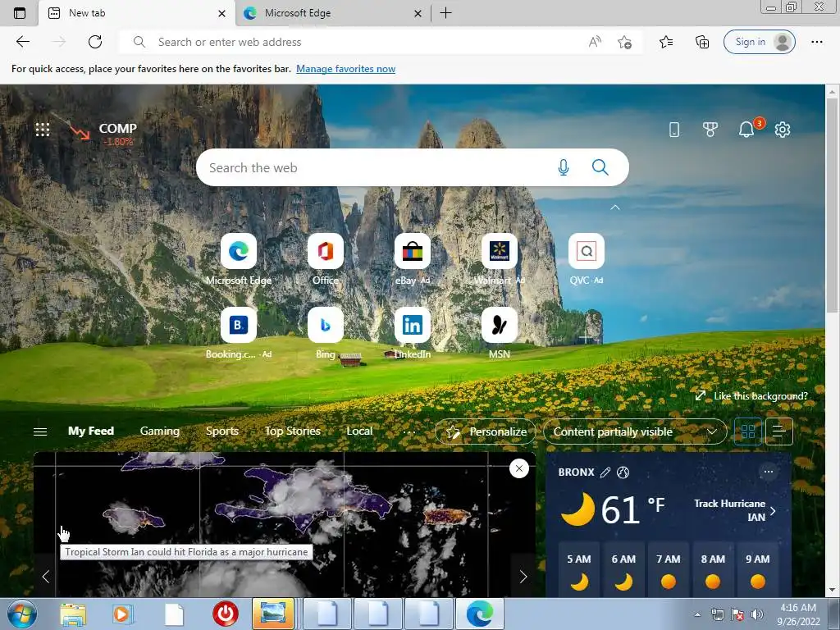
Task: Switch to the New tab browser tab
Action: 137,13
